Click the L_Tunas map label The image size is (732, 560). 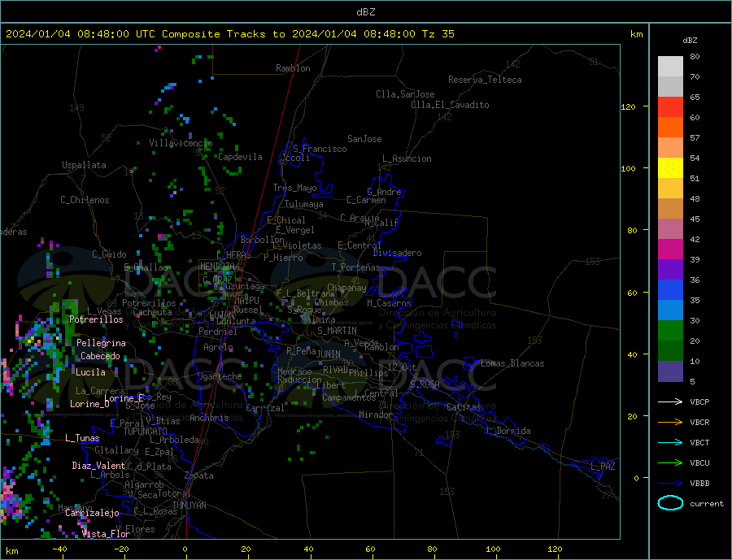[x=82, y=438]
